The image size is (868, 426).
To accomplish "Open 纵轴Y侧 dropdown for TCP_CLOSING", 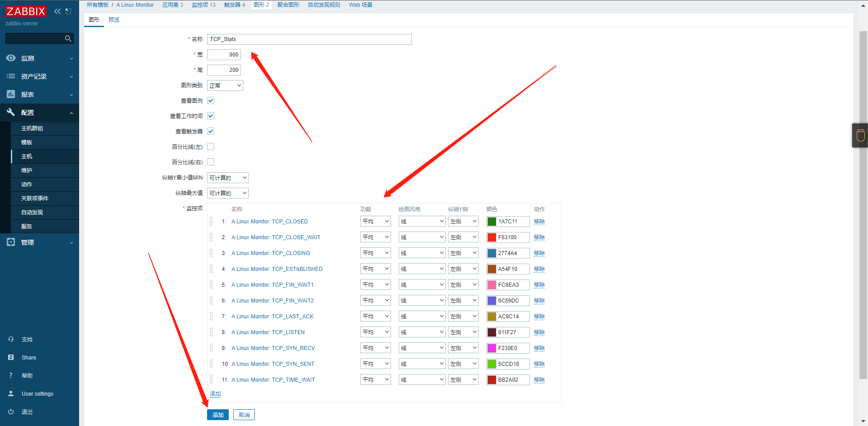I will (463, 253).
